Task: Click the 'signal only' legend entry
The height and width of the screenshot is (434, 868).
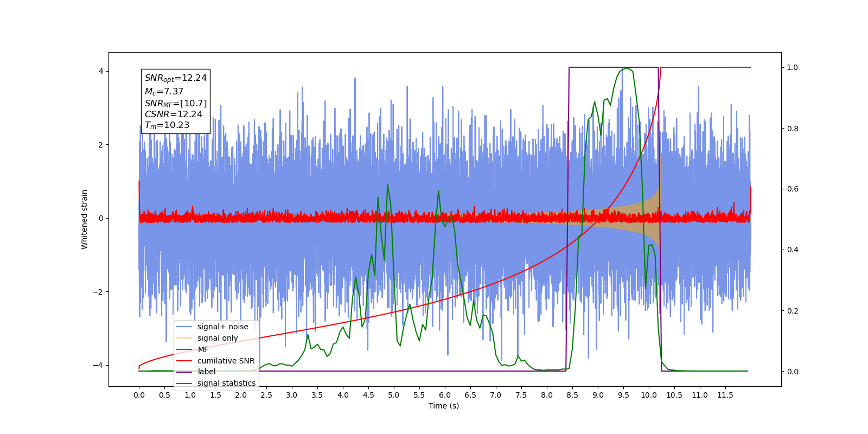Action: (208, 338)
